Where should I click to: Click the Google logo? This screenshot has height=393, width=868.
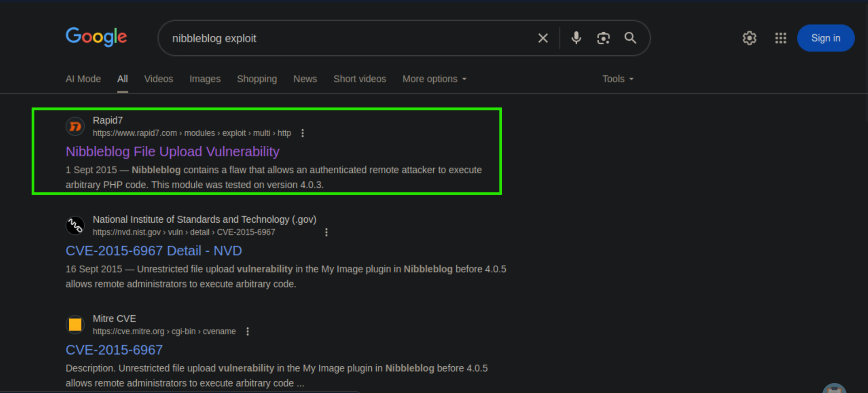[x=96, y=37]
